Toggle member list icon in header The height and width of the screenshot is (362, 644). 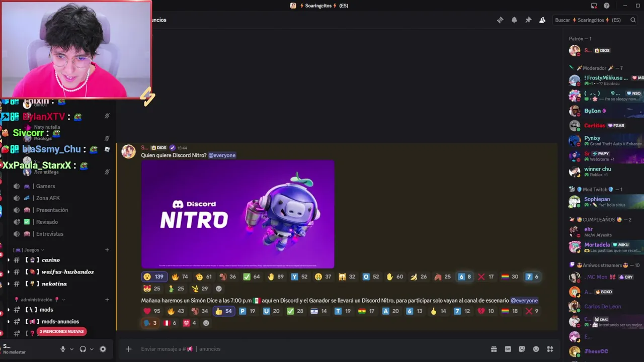(542, 20)
